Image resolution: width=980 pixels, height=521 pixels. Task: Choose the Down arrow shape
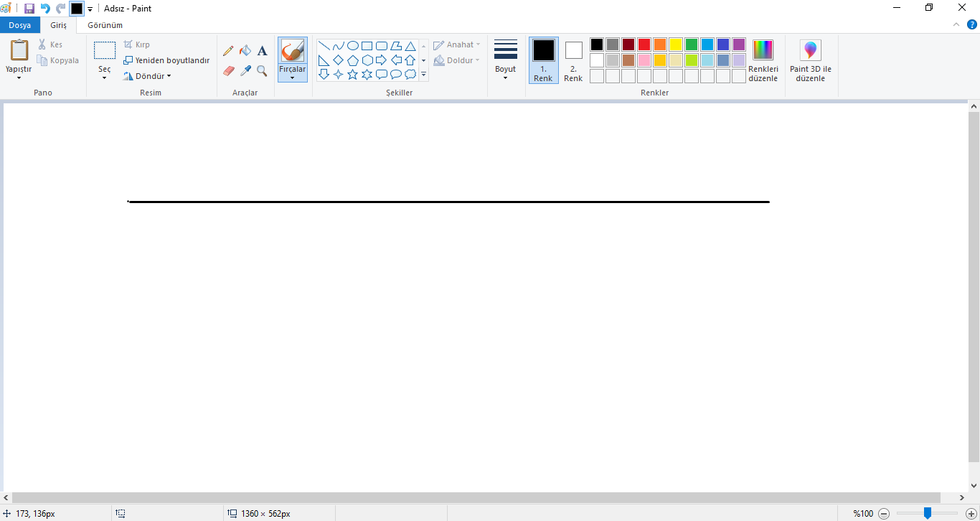click(x=324, y=74)
